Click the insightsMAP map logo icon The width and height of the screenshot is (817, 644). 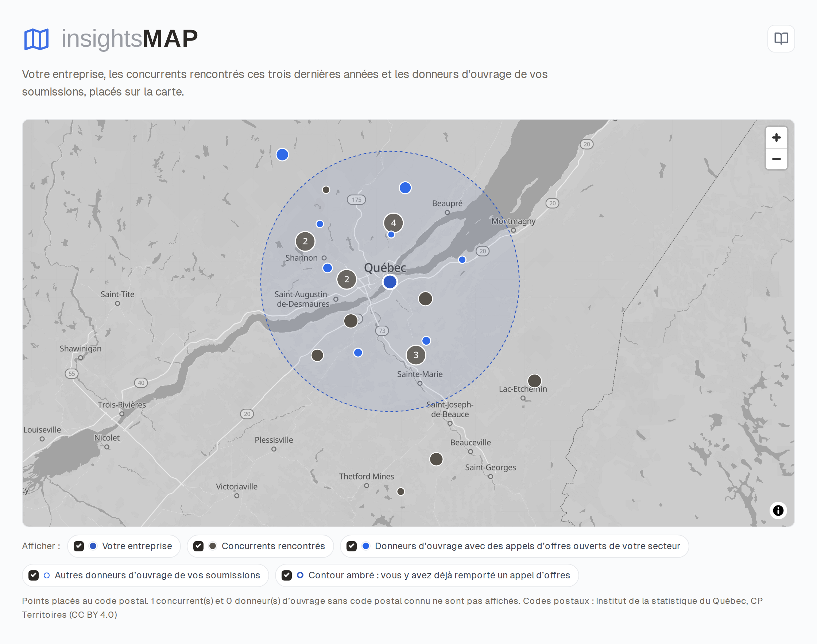pos(36,39)
